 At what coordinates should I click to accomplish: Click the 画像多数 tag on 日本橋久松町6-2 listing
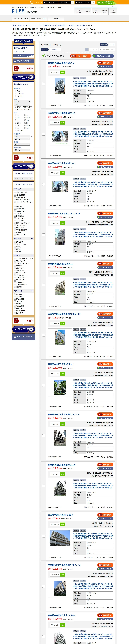coord(76,78)
